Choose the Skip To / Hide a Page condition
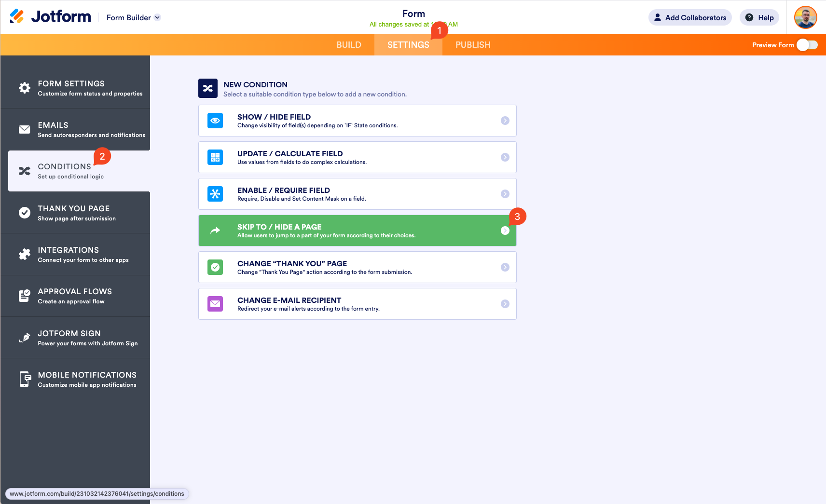Image resolution: width=826 pixels, height=504 pixels. (358, 231)
